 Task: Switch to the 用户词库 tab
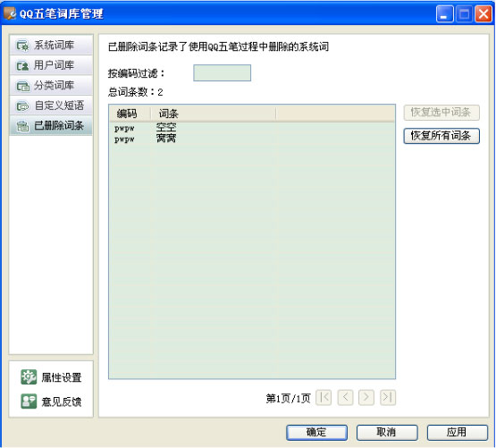(51, 65)
